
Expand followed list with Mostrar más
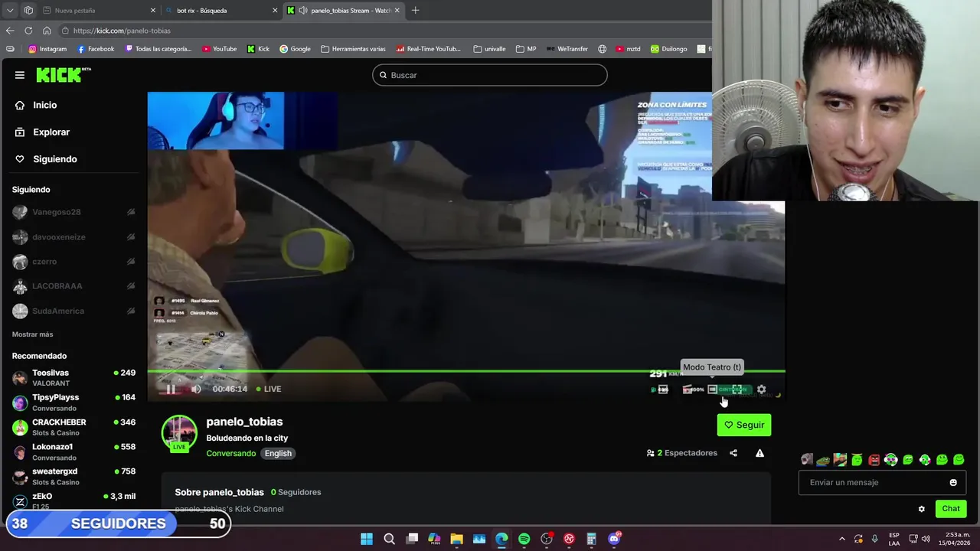pos(32,334)
